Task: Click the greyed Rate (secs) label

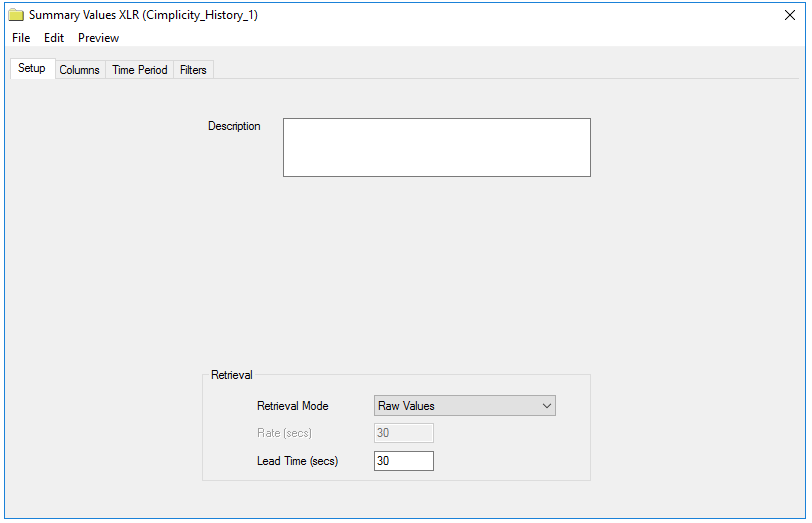Action: coord(284,433)
